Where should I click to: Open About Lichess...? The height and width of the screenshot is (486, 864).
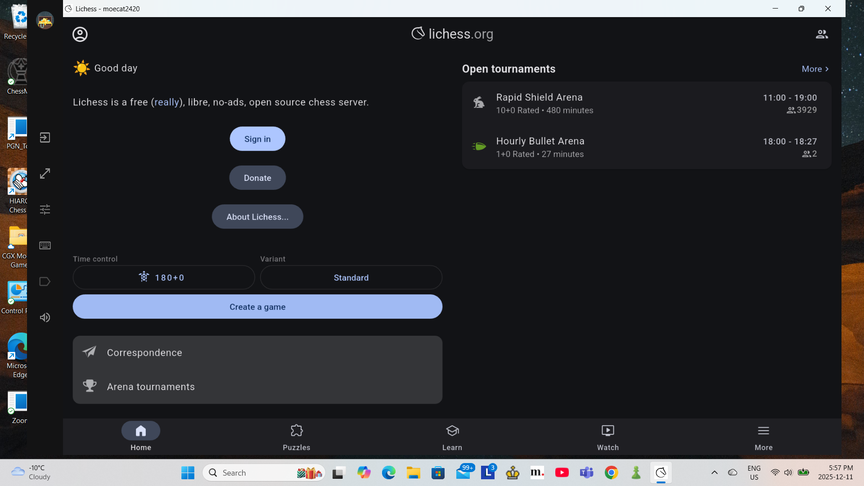click(257, 217)
